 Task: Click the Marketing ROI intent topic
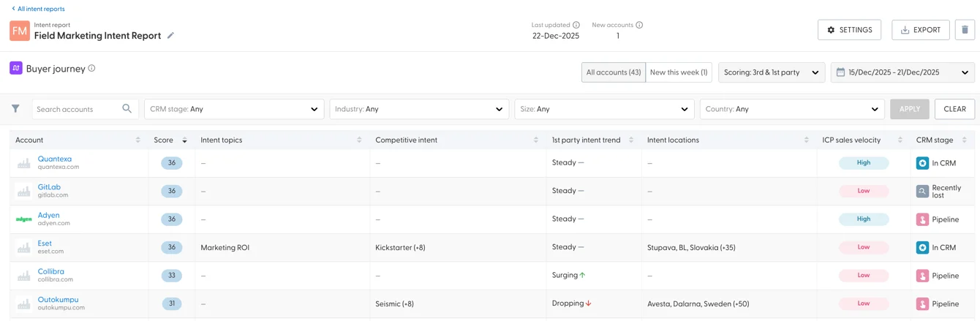point(225,248)
